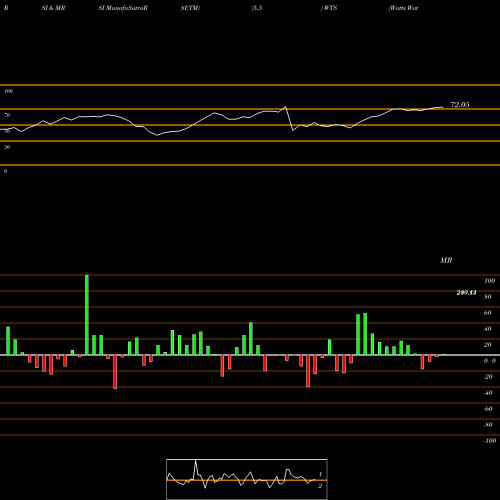This screenshot has height=500, width=500.
Task: Click label '2' in mini chart
Action: point(320,486)
